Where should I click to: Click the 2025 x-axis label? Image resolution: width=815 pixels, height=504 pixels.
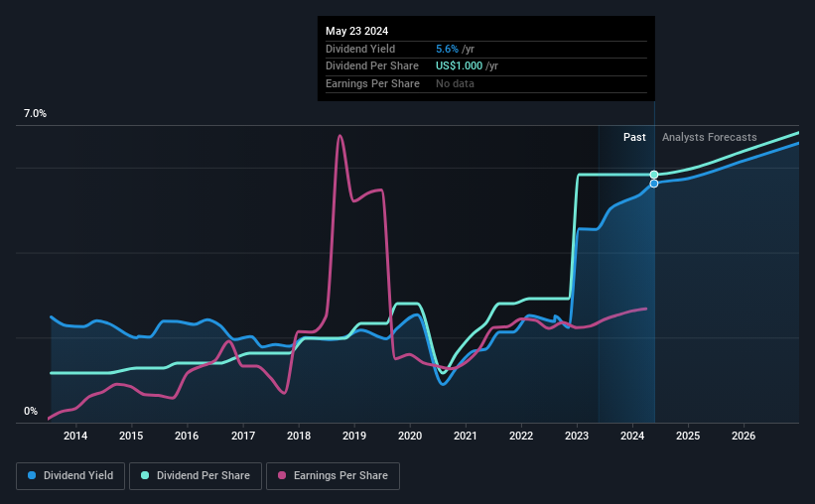coord(688,436)
